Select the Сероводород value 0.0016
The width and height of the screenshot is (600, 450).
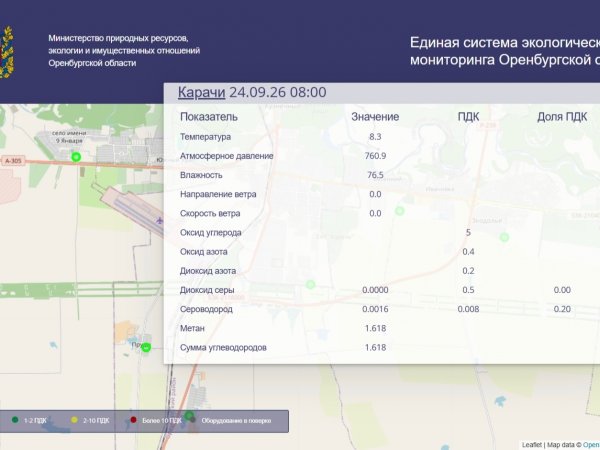tap(375, 309)
